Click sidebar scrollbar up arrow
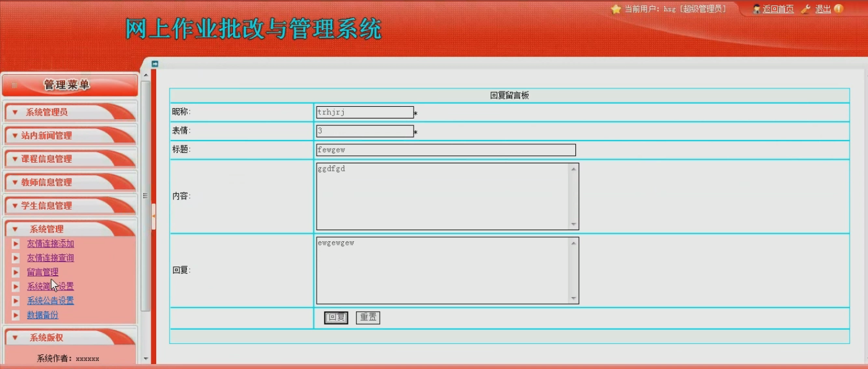This screenshot has width=868, height=369. tap(146, 76)
